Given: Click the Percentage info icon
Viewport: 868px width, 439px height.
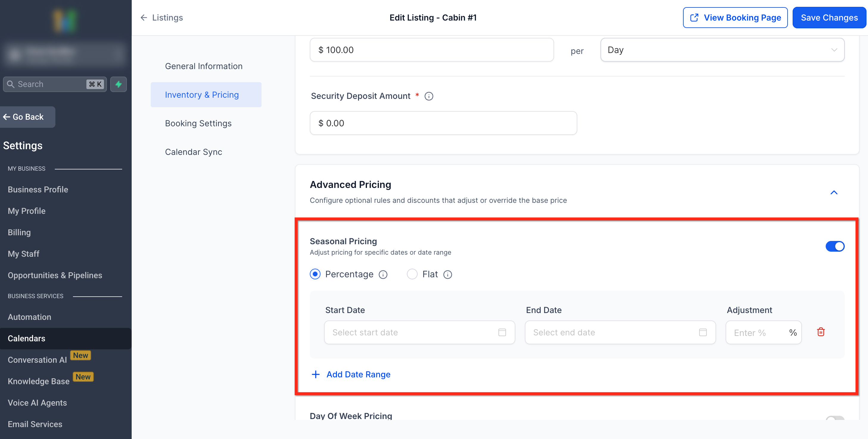Looking at the screenshot, I should point(383,275).
